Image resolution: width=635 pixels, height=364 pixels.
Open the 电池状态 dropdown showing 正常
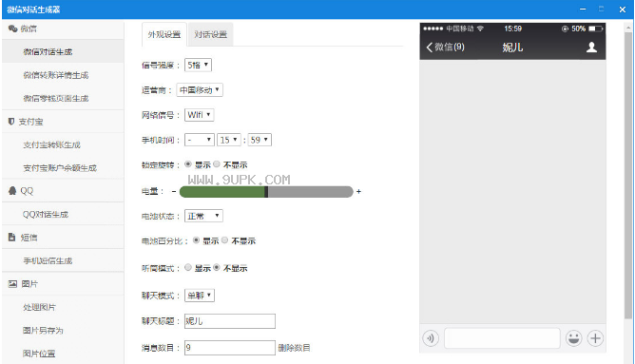click(x=203, y=216)
